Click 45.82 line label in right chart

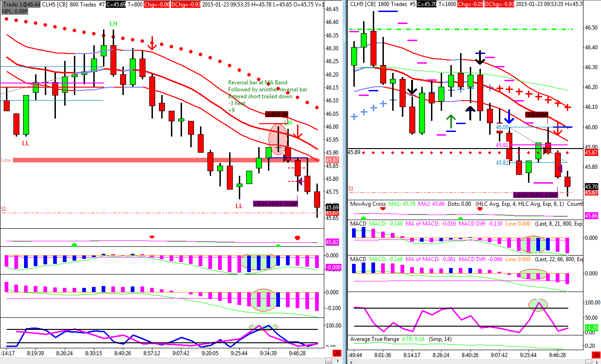[502, 163]
